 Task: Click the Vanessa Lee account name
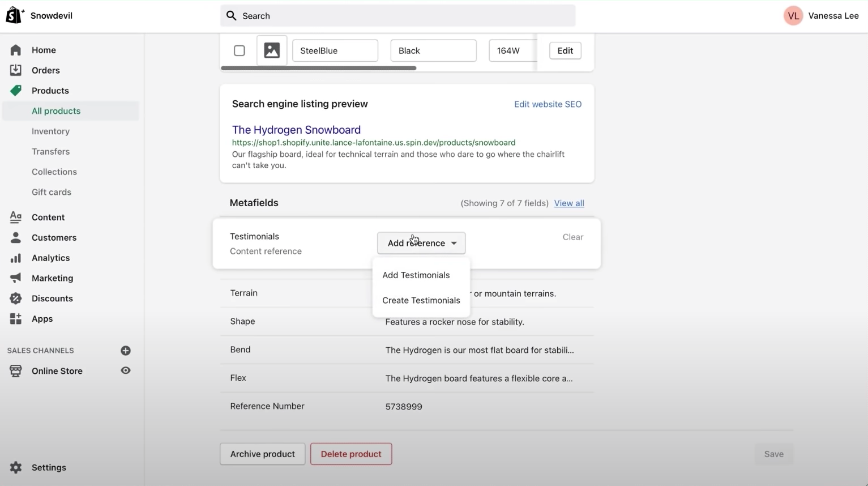pyautogui.click(x=833, y=16)
